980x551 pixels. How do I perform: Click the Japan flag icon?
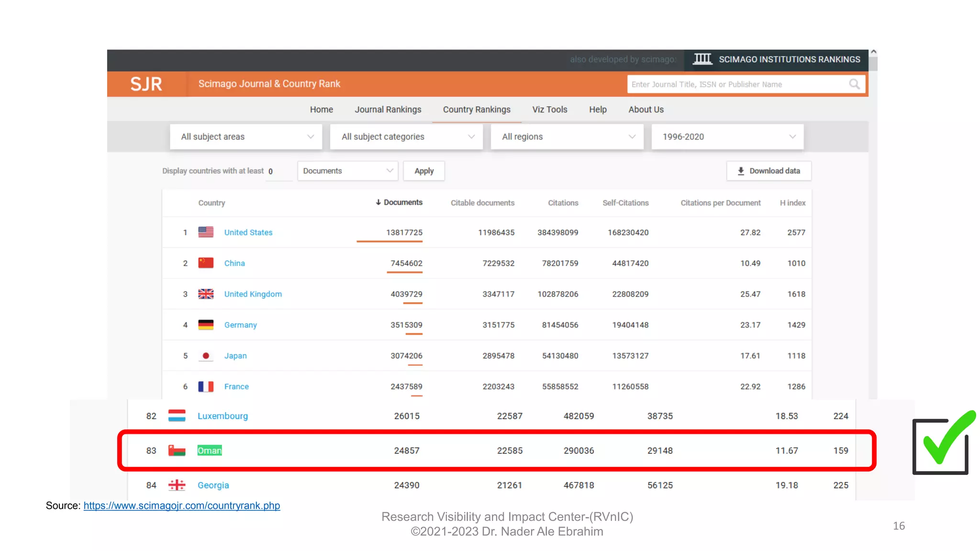pos(206,356)
